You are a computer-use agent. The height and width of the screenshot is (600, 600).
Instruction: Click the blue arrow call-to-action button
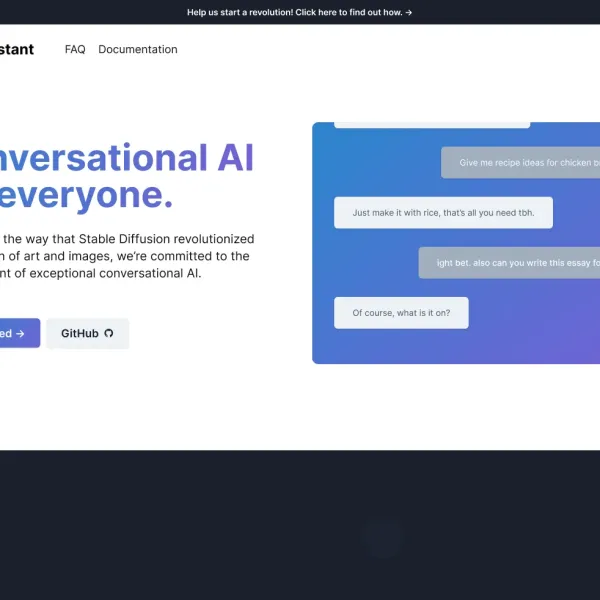pos(19,333)
